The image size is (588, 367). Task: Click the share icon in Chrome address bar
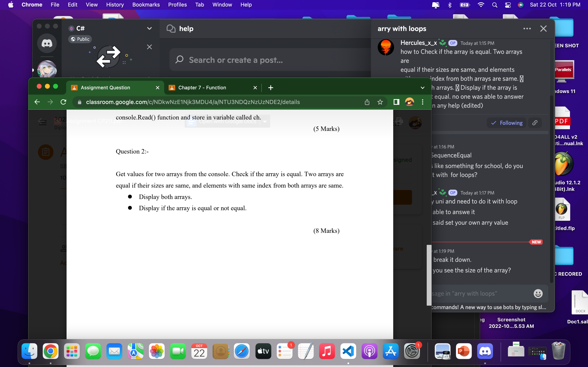(x=367, y=102)
